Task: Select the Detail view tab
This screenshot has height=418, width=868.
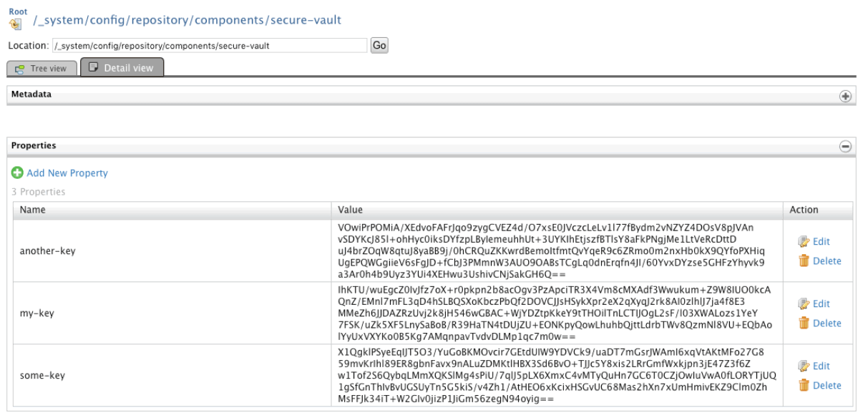Action: (122, 68)
